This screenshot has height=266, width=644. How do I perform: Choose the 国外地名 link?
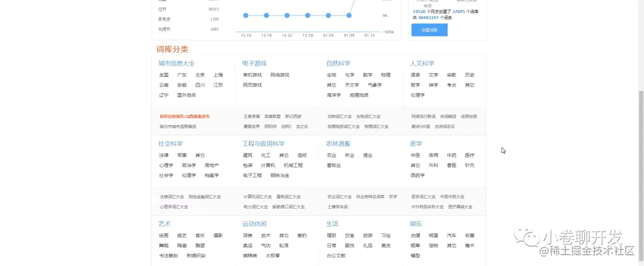[187, 95]
